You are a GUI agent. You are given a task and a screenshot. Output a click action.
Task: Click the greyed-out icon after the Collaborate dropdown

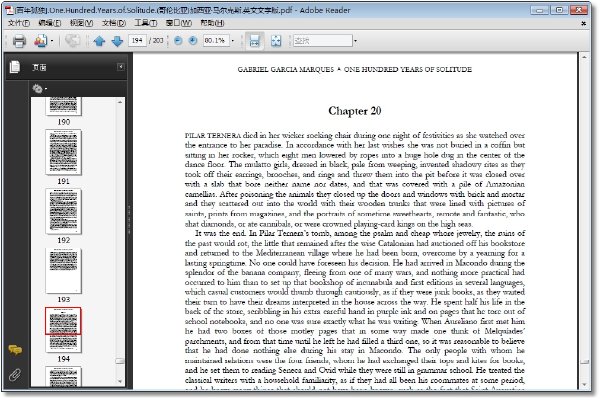click(72, 41)
